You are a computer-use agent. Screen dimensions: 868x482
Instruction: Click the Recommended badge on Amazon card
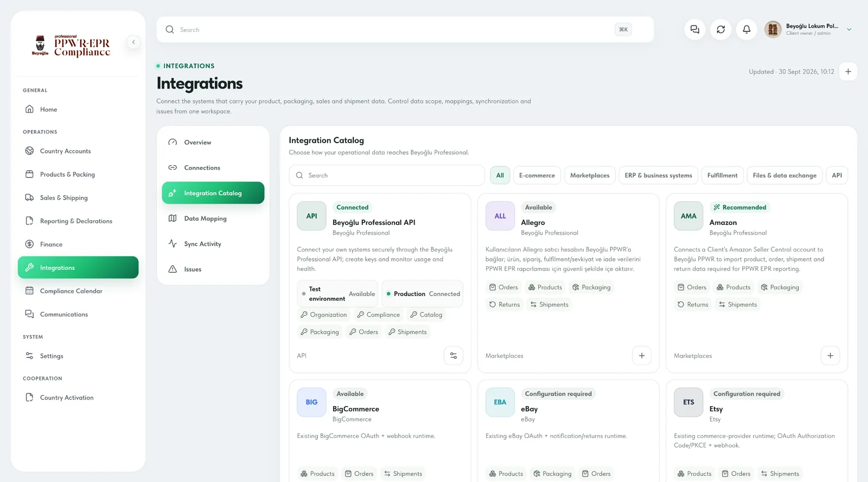pyautogui.click(x=740, y=208)
